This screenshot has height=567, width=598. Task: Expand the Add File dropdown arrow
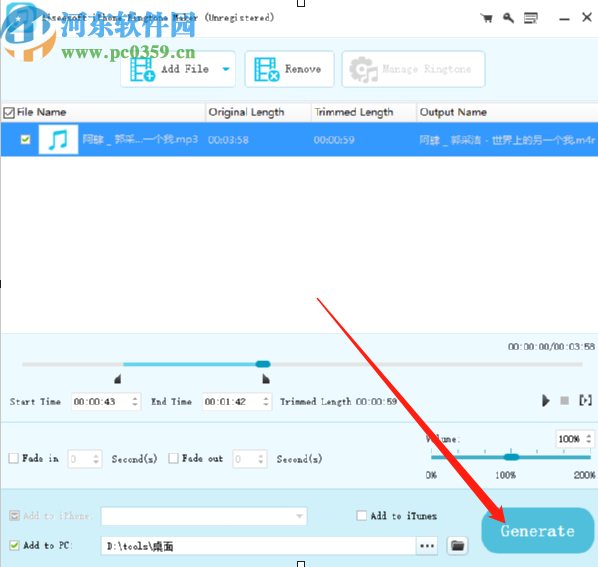tap(226, 69)
